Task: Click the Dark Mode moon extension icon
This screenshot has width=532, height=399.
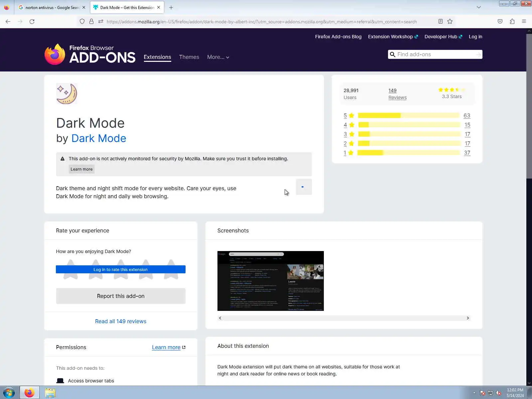Action: coord(67,94)
